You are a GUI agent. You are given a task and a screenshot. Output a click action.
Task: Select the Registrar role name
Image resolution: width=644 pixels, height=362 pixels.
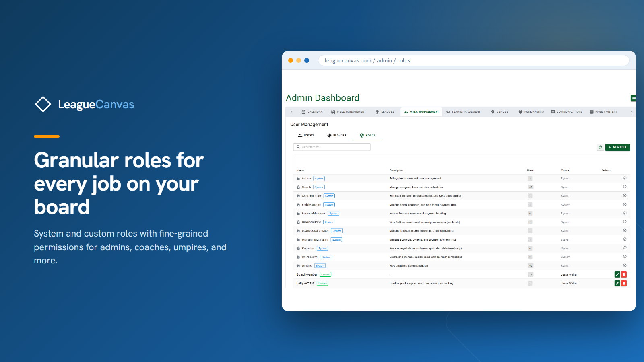(x=308, y=249)
